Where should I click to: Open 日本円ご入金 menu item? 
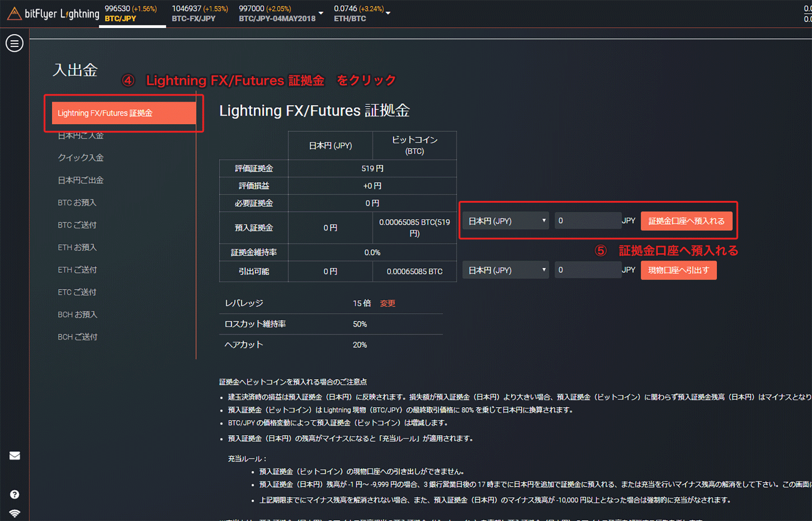(x=81, y=135)
